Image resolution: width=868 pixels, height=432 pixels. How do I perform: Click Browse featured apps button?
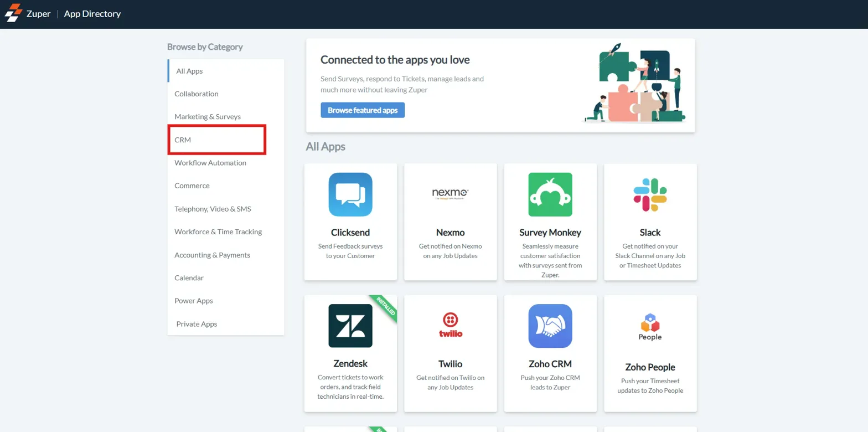point(363,110)
